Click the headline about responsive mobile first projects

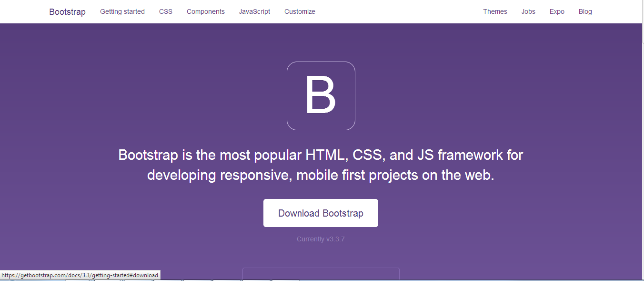click(321, 165)
